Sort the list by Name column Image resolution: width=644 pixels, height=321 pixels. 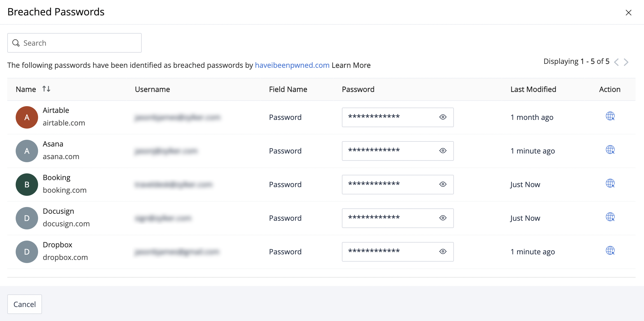(x=46, y=89)
